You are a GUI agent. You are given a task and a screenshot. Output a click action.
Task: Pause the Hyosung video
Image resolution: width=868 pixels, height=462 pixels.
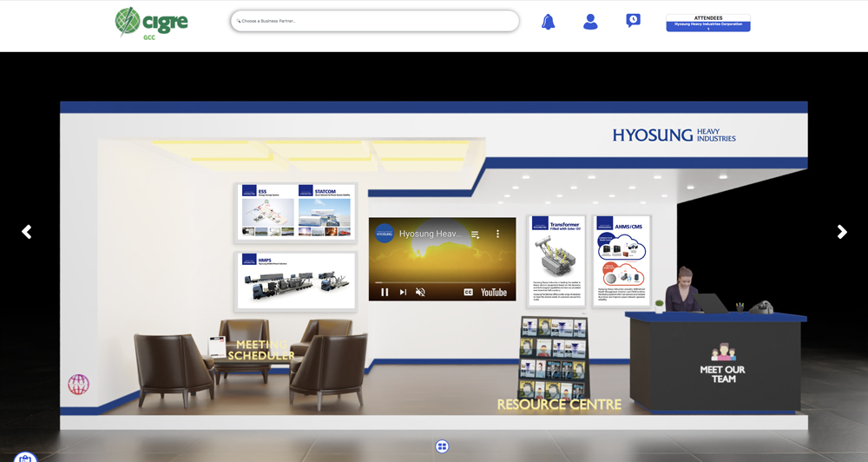[x=385, y=293]
